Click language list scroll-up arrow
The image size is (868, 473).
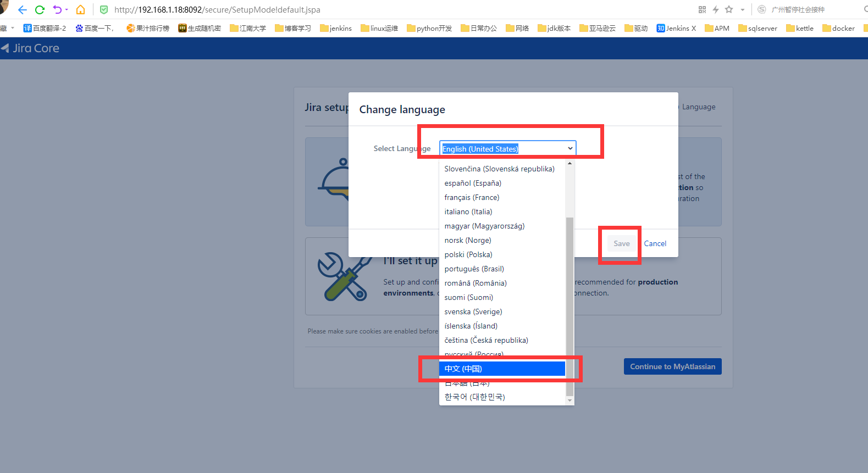pos(570,164)
